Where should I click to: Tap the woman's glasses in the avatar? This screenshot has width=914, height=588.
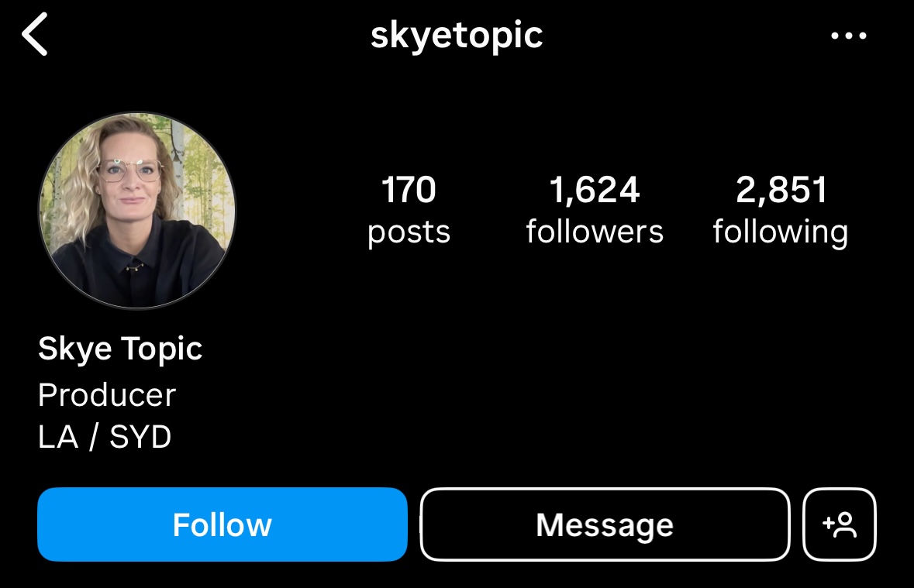(x=129, y=170)
